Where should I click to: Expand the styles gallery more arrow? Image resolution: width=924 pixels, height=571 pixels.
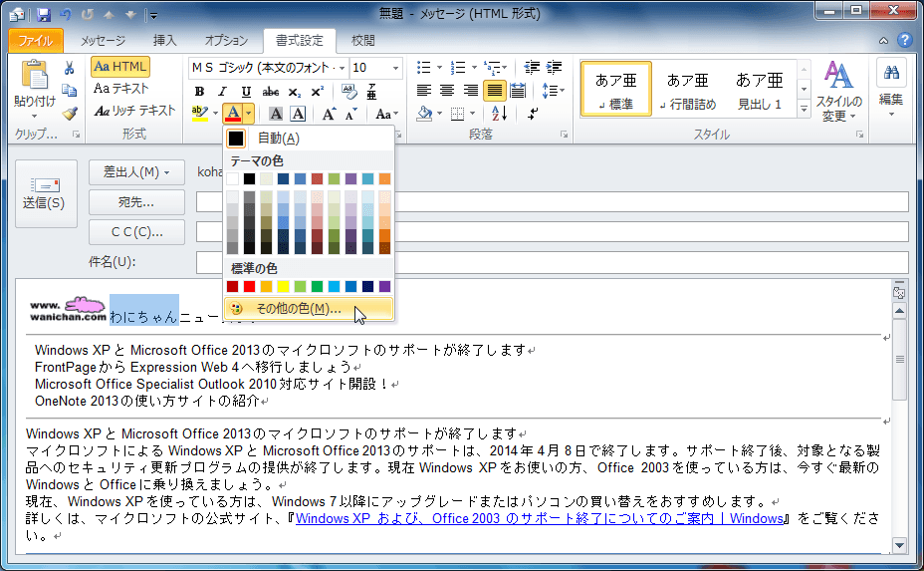(x=804, y=109)
